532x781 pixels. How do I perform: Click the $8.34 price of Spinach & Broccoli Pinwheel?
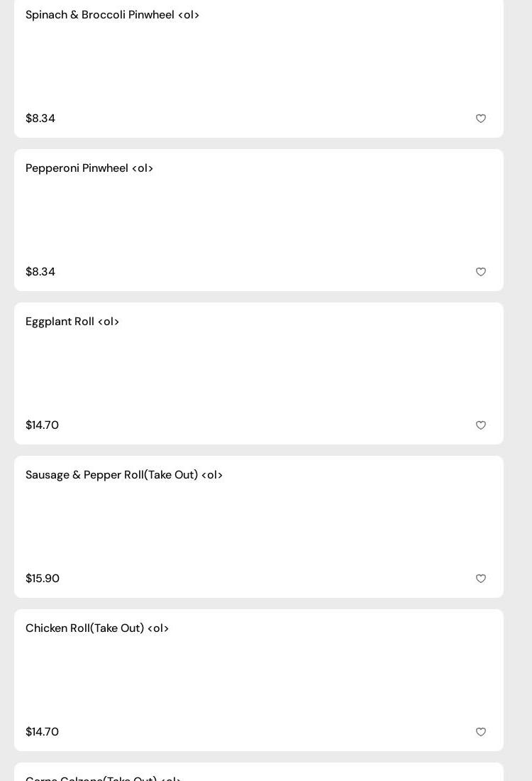click(x=40, y=119)
